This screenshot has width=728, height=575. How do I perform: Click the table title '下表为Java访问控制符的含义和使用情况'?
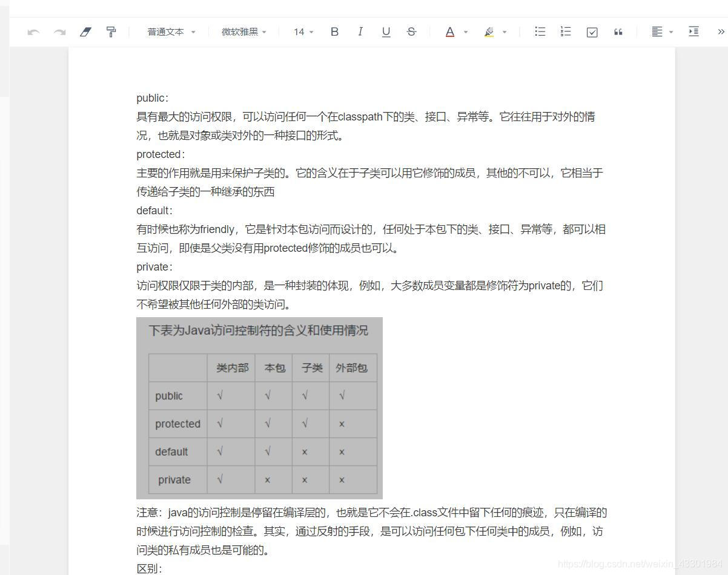[x=258, y=330]
